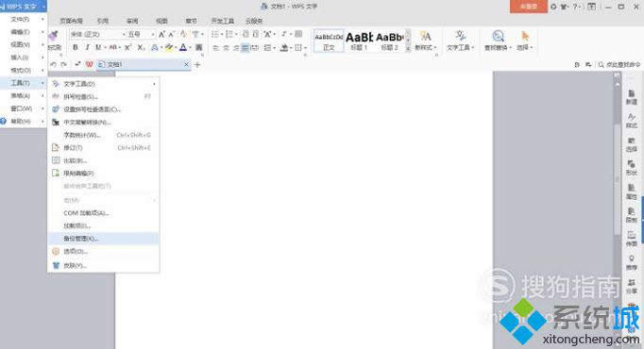Expand the styles gallery scroll arrow
Screen dimensions: 644x349
[408, 48]
